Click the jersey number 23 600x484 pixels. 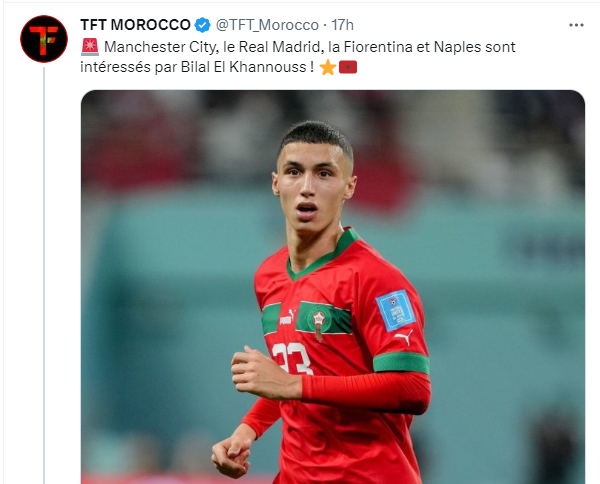click(292, 358)
